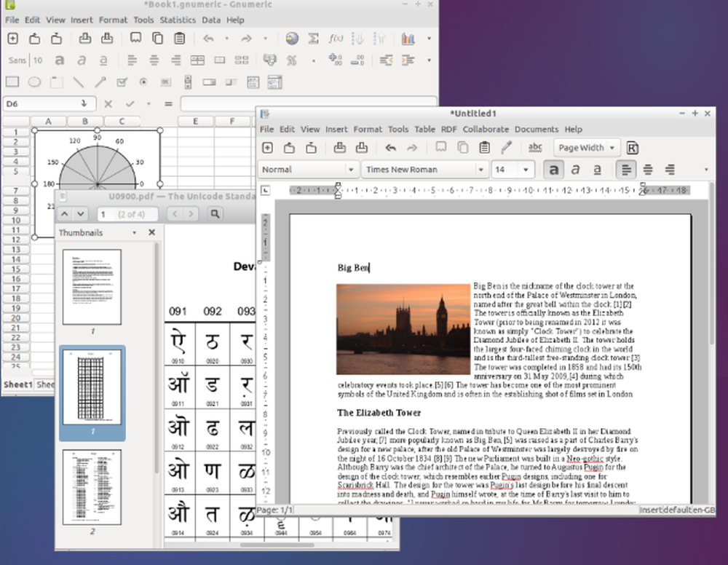The width and height of the screenshot is (728, 565).
Task: Go to next page in PDF viewer
Action: point(81,214)
